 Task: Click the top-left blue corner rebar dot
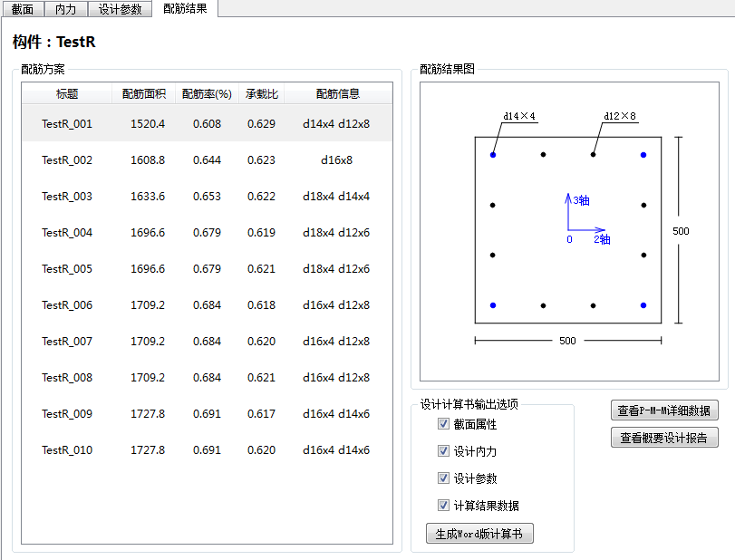[x=493, y=155]
